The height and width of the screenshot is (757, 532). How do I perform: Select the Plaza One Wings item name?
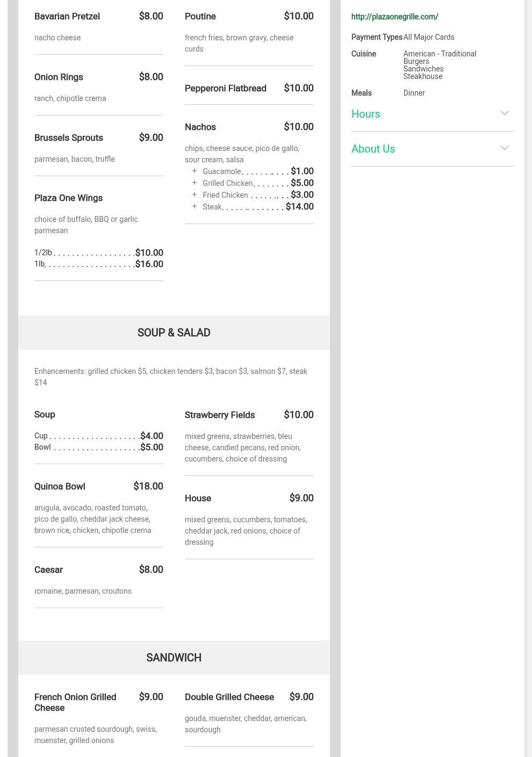click(68, 198)
